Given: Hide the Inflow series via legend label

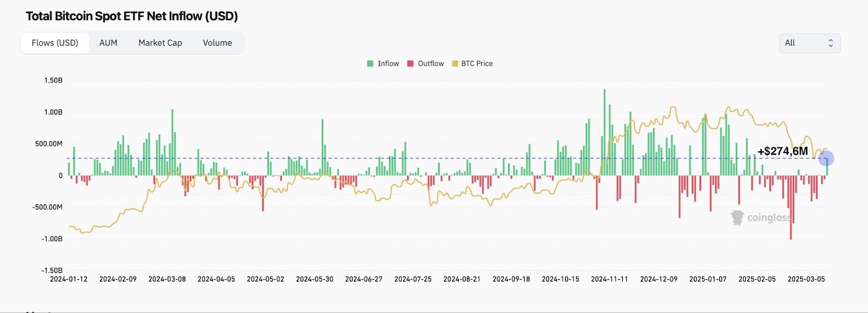Looking at the screenshot, I should click(388, 63).
